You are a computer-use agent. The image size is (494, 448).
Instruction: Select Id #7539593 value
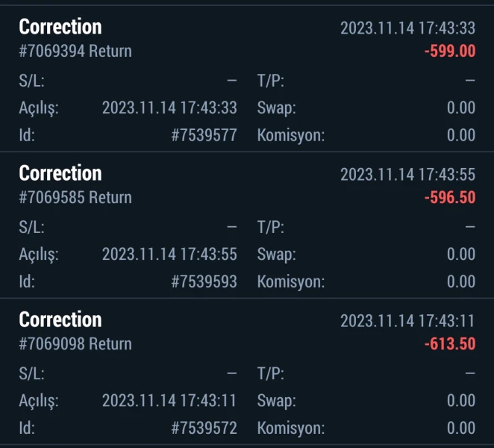(x=204, y=281)
